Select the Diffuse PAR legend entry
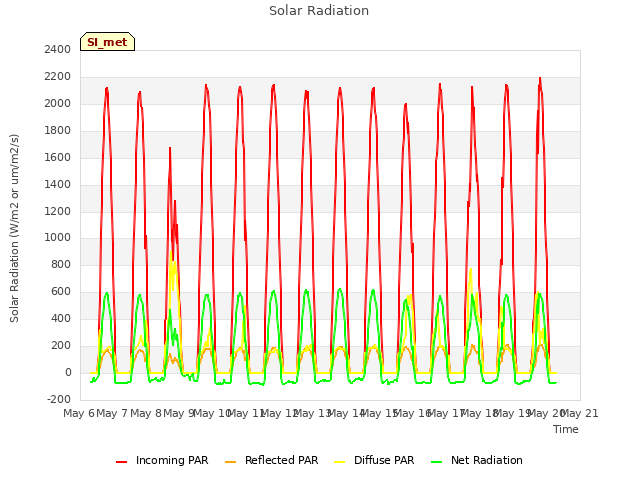Viewport: 640px width, 480px height. click(x=374, y=460)
